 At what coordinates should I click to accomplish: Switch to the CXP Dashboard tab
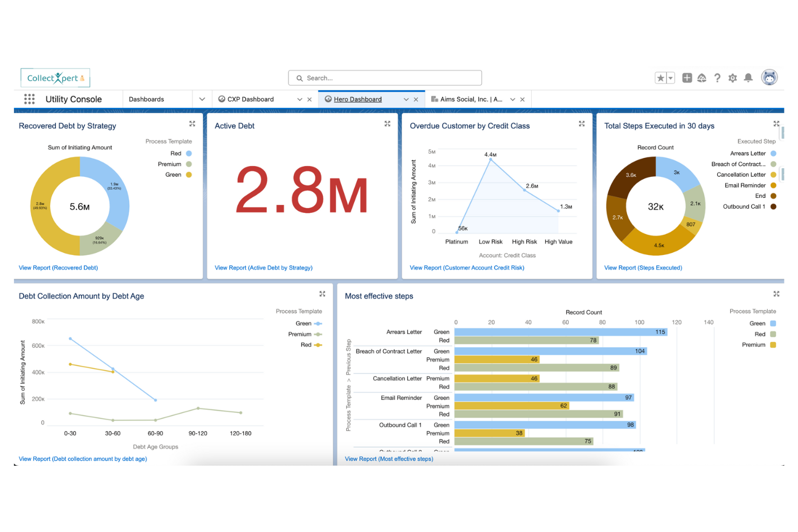coord(250,99)
